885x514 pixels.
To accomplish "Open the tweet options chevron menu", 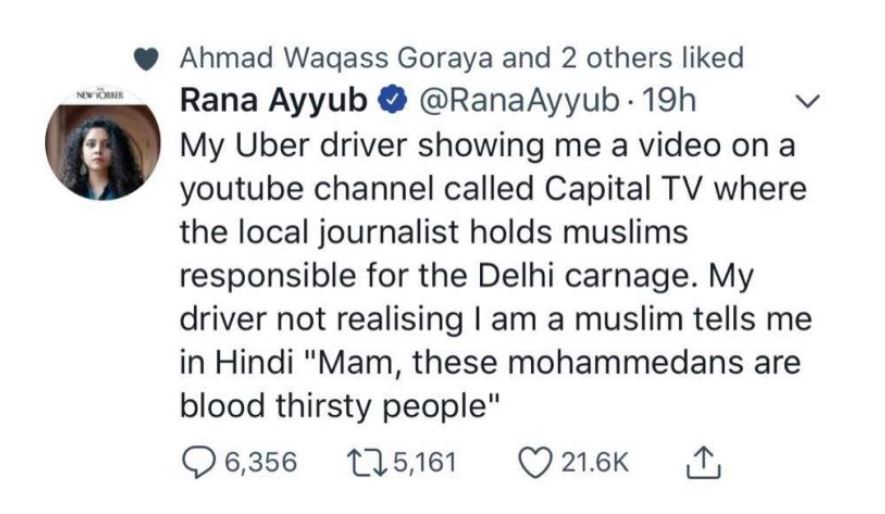I will (812, 101).
